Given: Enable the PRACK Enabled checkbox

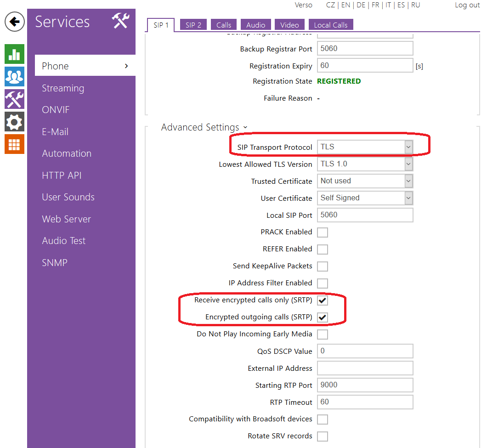Looking at the screenshot, I should 323,233.
